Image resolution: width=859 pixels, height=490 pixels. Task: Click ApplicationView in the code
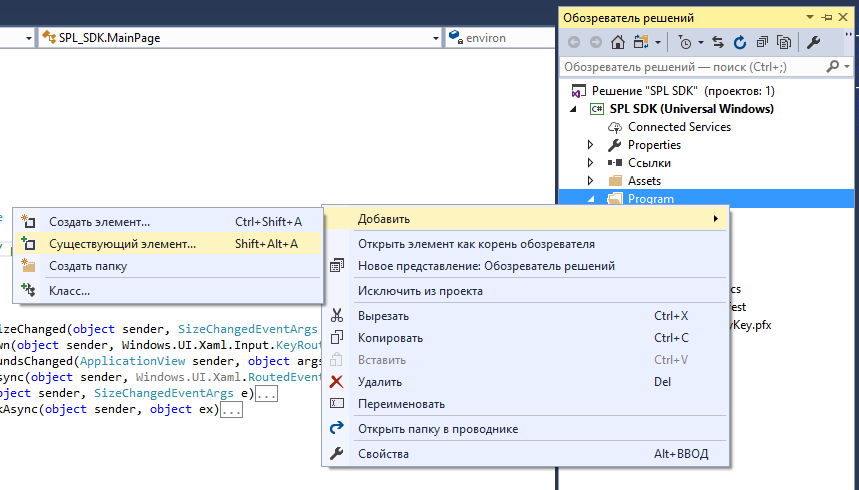coord(133,361)
